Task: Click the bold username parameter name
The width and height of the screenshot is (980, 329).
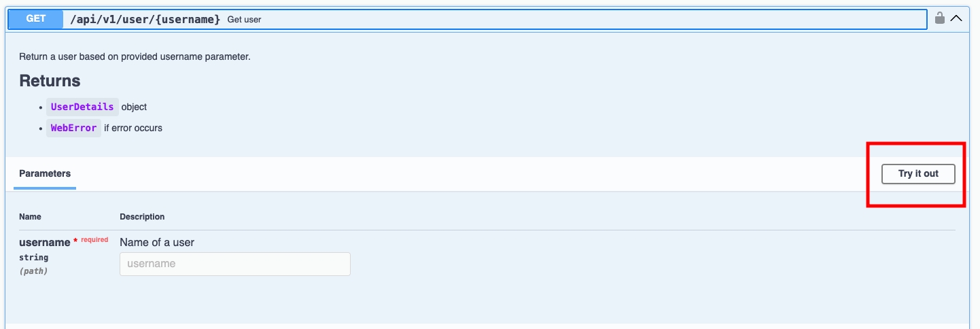Action: tap(44, 243)
